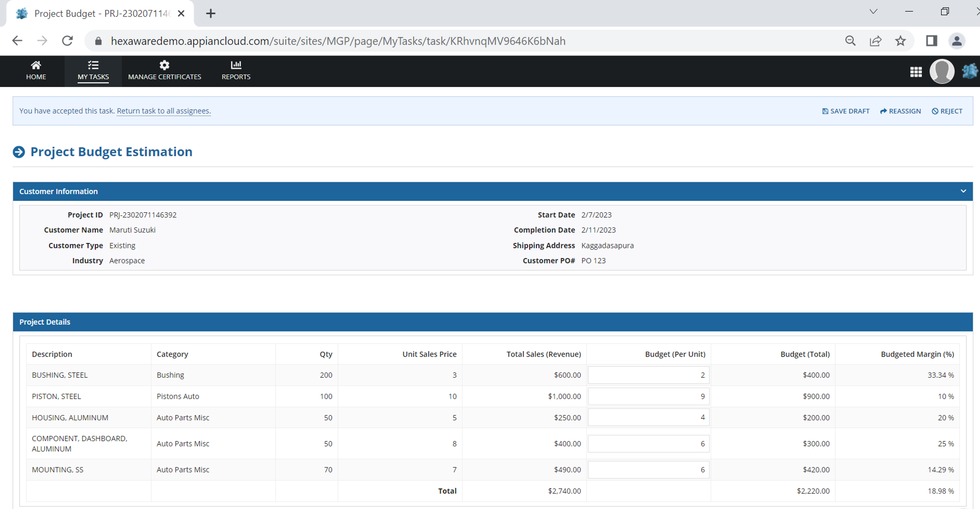Viewport: 980px width, 509px height.
Task: Click the Description column header
Action: click(x=52, y=354)
